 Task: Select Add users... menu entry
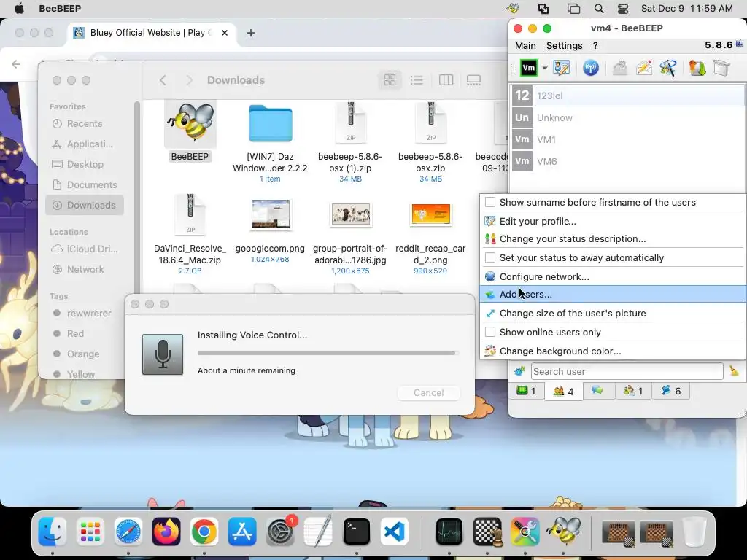tap(613, 295)
